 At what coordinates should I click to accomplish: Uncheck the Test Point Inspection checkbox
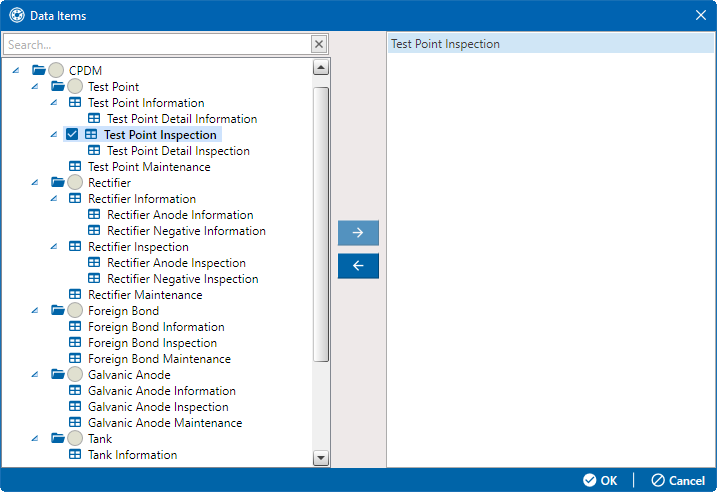coord(72,134)
